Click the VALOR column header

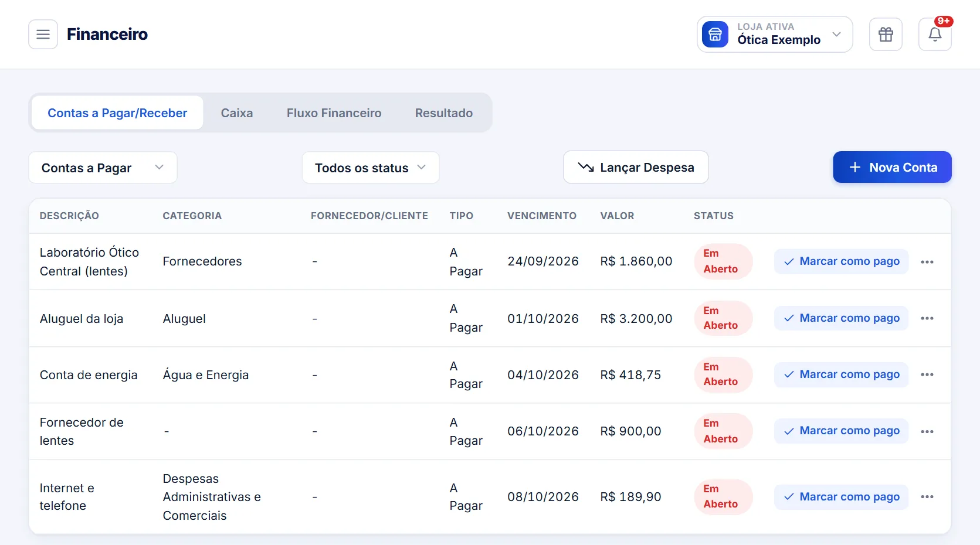pyautogui.click(x=617, y=216)
